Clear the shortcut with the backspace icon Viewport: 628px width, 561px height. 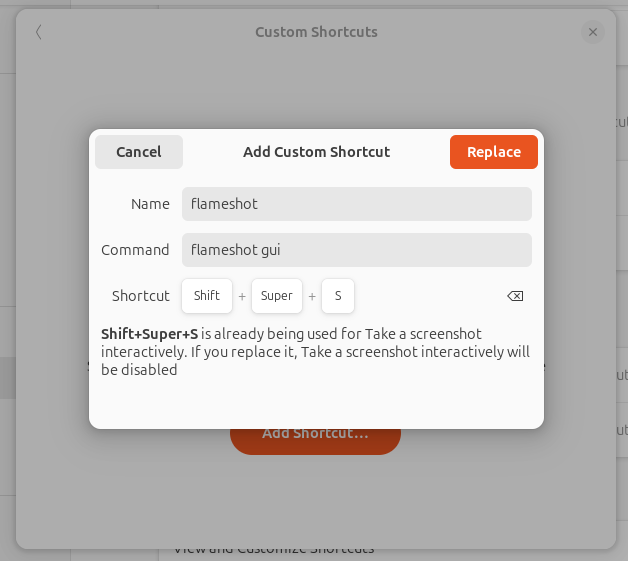click(515, 296)
